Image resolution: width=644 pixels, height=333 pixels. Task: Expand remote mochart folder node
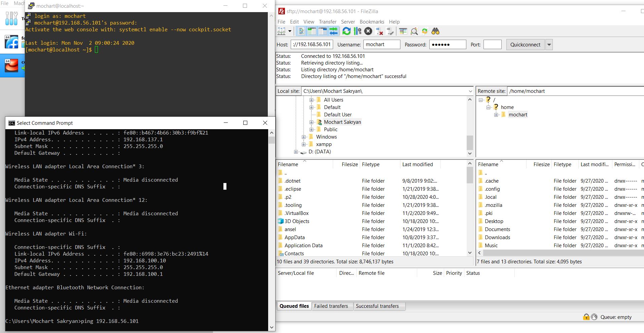click(496, 115)
